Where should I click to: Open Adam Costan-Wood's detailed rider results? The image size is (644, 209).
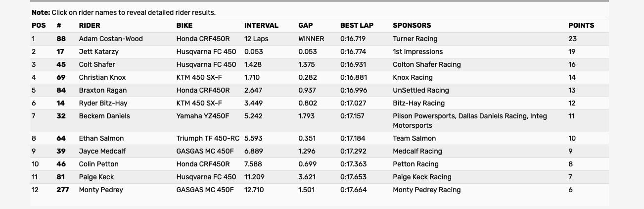click(x=111, y=39)
